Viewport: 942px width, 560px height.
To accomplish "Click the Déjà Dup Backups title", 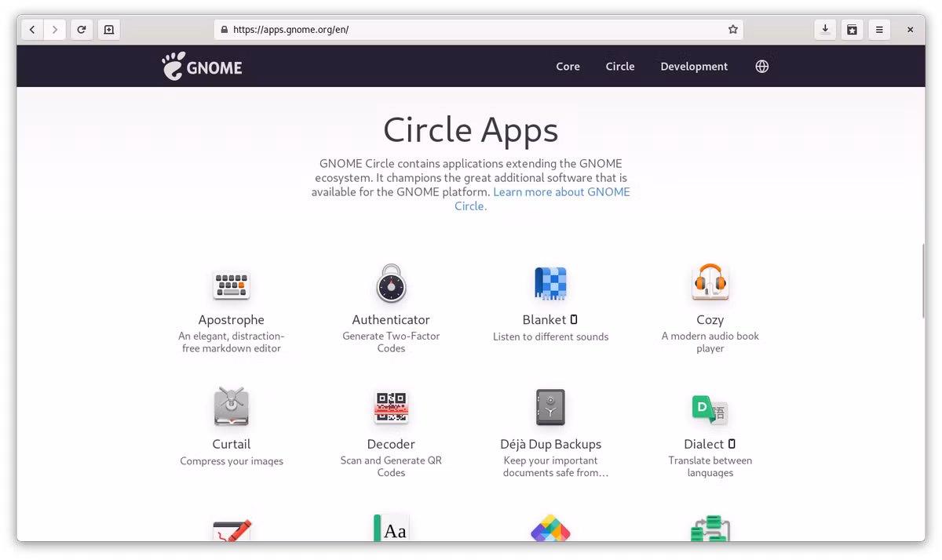I will point(550,444).
